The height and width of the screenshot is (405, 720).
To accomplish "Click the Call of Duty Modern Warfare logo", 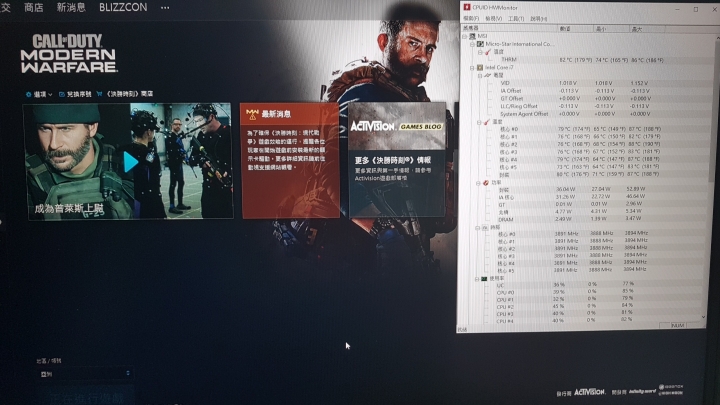I will point(69,53).
